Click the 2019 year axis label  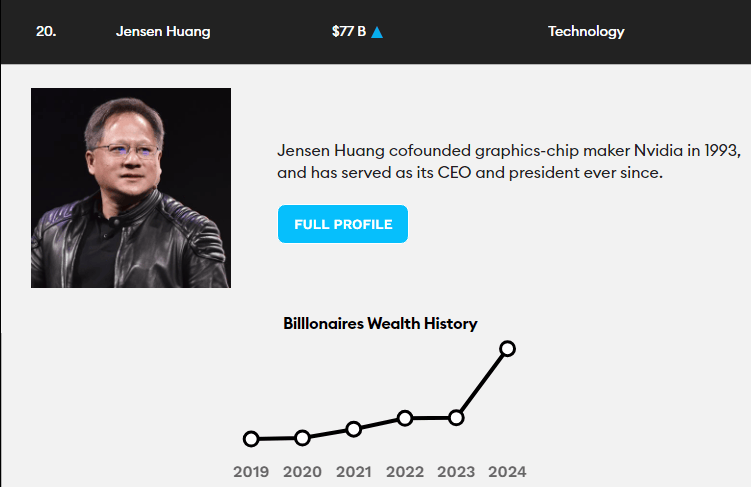[x=251, y=472]
